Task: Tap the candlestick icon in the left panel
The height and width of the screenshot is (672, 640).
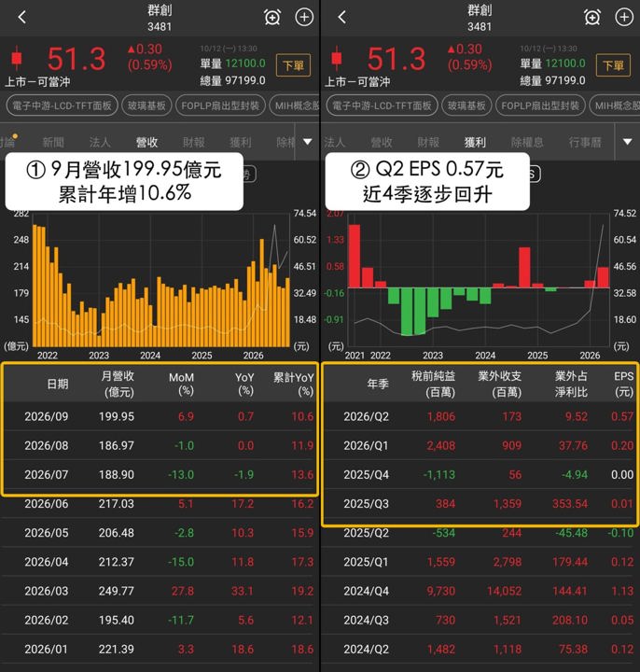Action: [17, 58]
